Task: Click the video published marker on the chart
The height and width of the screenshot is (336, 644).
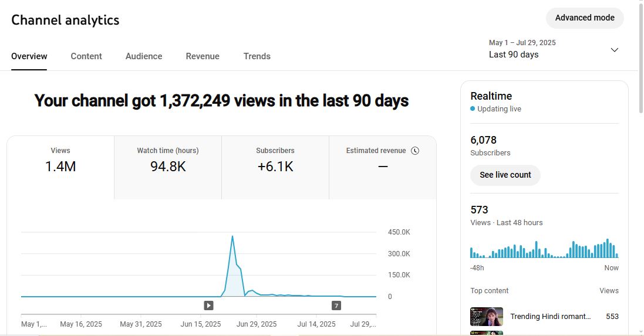Action: point(208,306)
